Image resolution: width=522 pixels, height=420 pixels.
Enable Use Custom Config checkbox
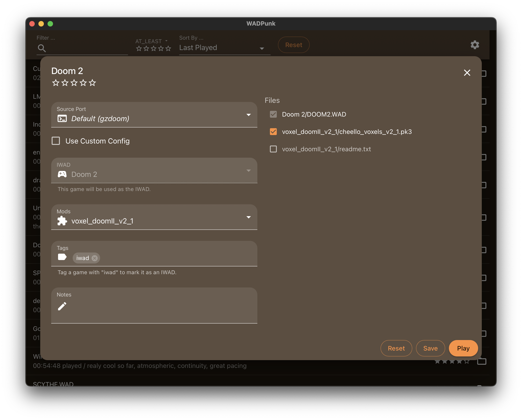[x=56, y=141]
